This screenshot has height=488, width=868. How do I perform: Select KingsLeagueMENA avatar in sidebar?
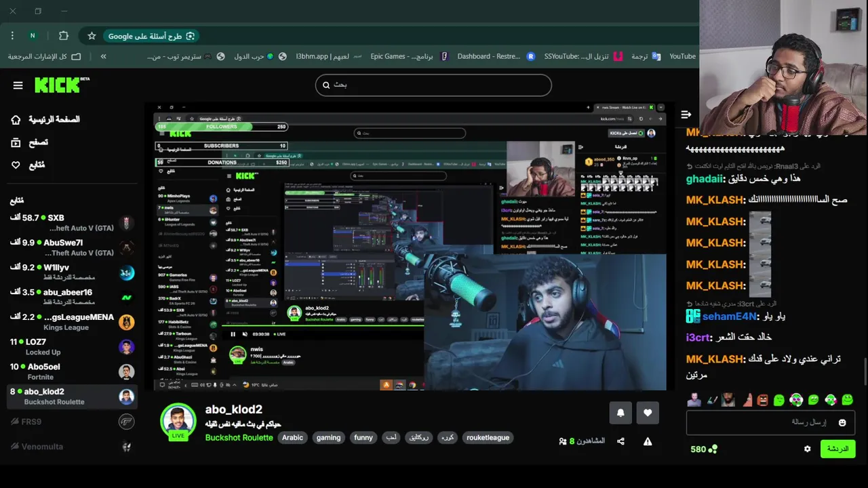[x=127, y=322]
